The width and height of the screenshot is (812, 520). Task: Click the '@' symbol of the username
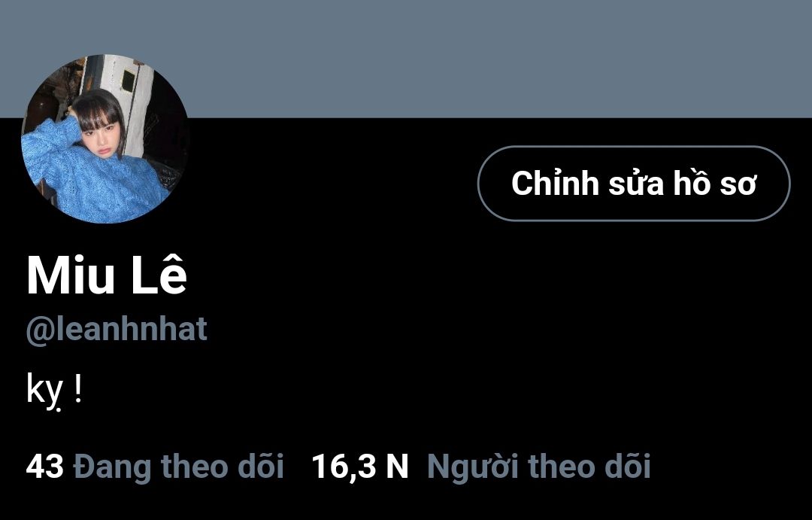[41, 331]
